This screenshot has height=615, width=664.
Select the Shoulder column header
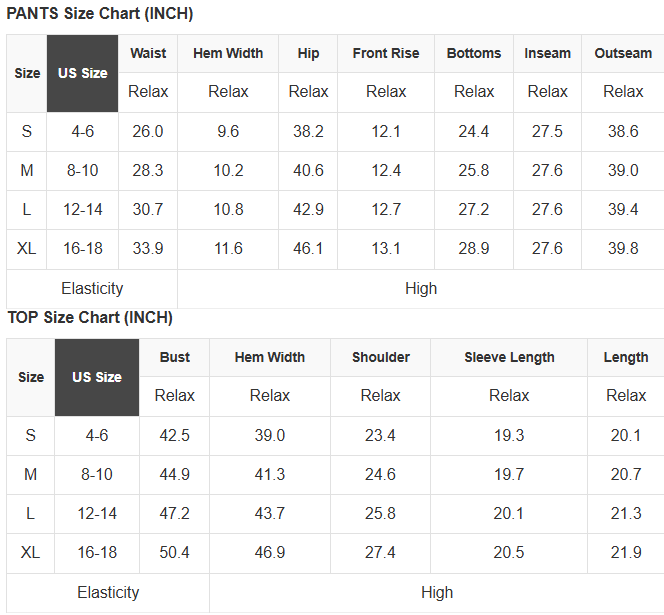(381, 357)
